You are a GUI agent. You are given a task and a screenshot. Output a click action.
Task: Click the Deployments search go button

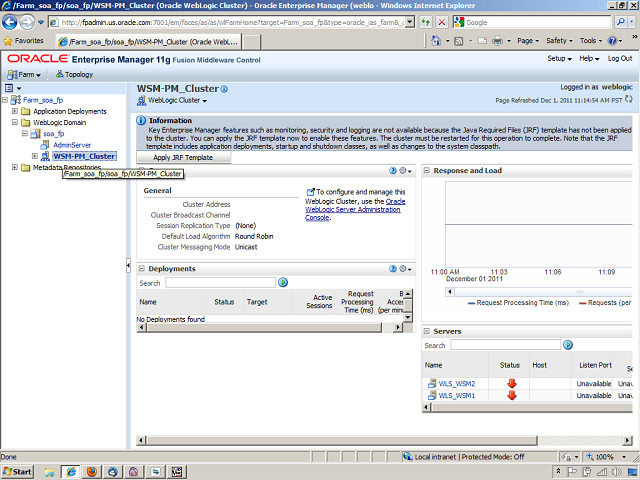coord(283,283)
